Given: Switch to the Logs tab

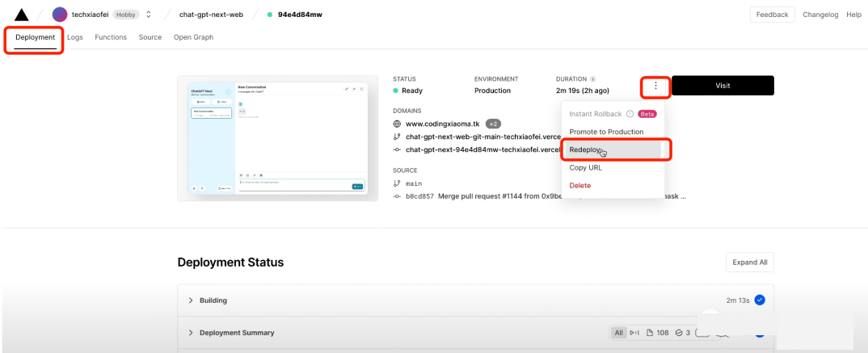Looking at the screenshot, I should (x=74, y=37).
